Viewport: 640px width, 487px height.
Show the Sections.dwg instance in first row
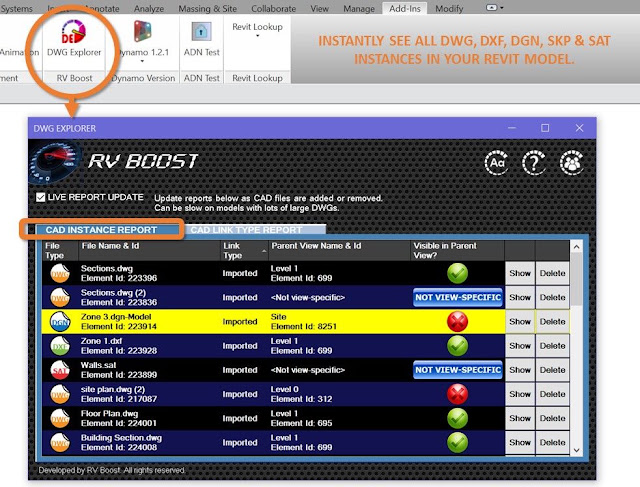pyautogui.click(x=520, y=274)
